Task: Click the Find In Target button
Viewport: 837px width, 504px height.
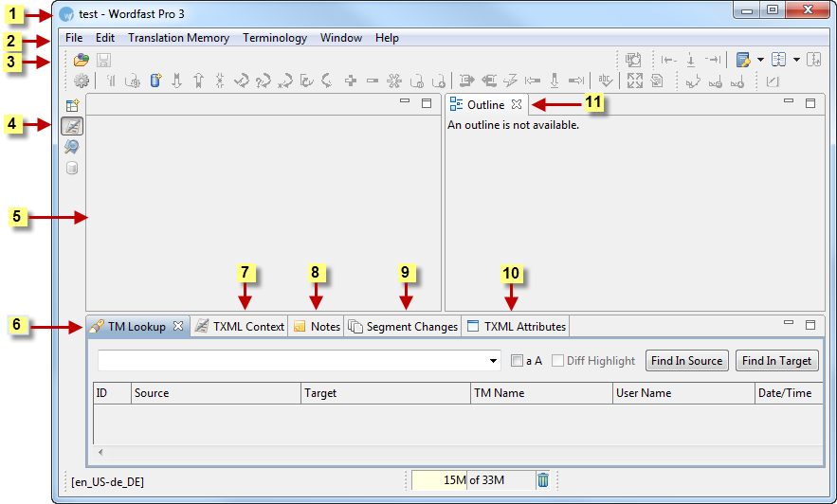Action: click(776, 360)
